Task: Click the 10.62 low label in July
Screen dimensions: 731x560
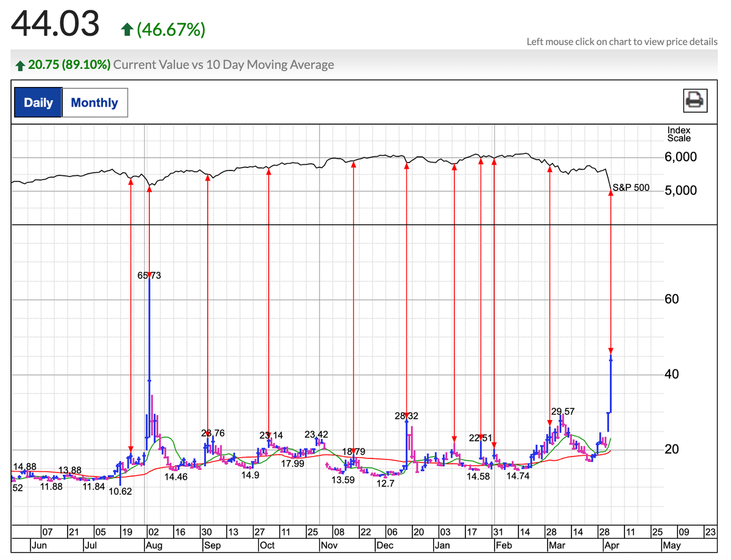Action: pos(120,491)
